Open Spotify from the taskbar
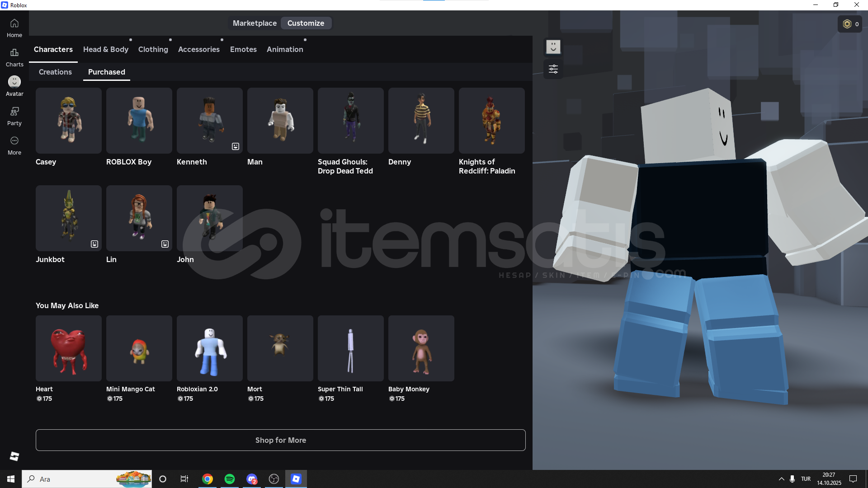Image resolution: width=868 pixels, height=488 pixels. tap(230, 479)
